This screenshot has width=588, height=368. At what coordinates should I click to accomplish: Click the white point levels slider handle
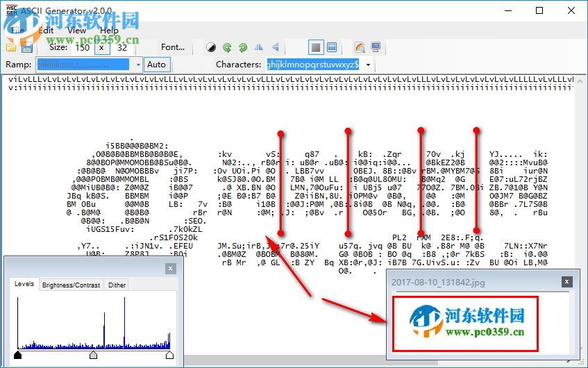click(169, 355)
